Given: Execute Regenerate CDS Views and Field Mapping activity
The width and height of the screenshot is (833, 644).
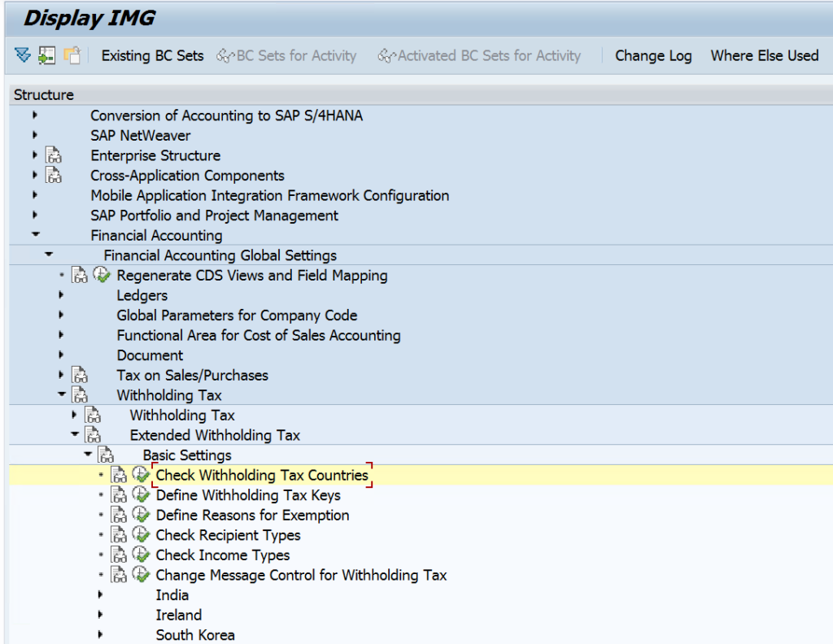Looking at the screenshot, I should pyautogui.click(x=102, y=275).
